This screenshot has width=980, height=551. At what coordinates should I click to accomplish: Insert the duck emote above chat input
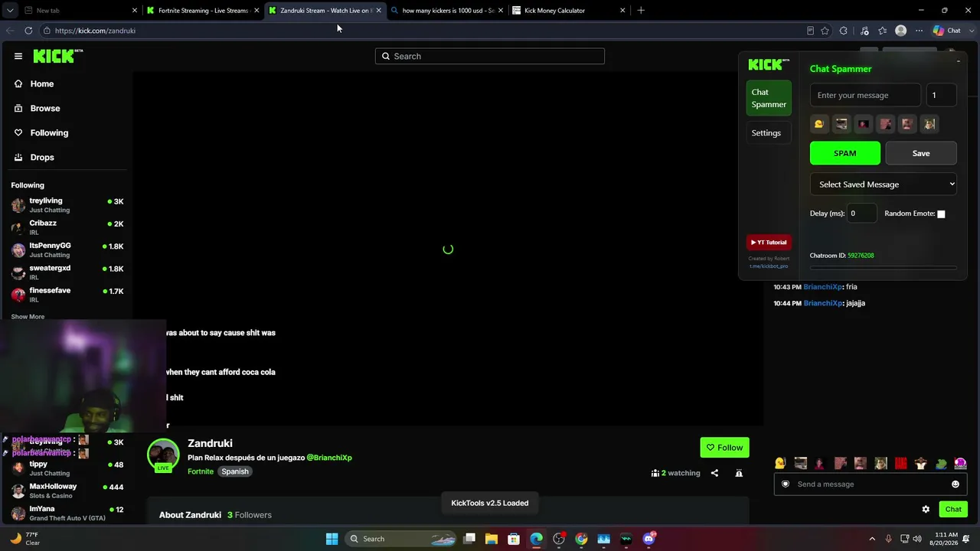(780, 463)
